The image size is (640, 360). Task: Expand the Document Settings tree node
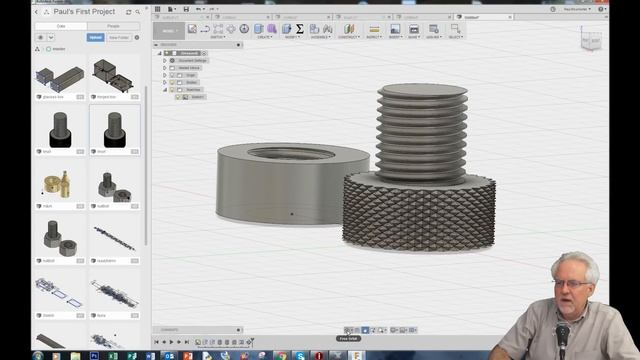[165, 60]
